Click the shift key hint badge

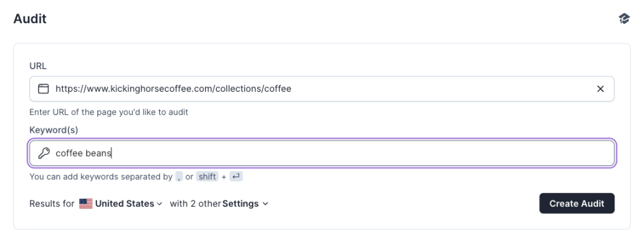[207, 177]
